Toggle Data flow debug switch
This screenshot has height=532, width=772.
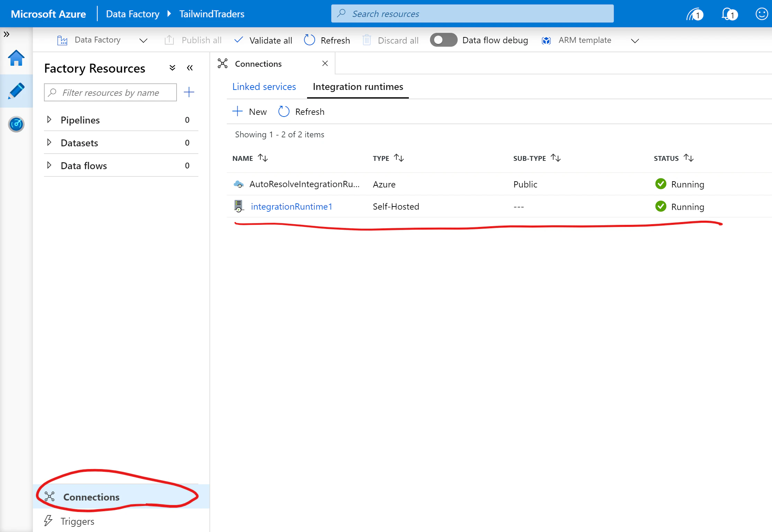pos(443,40)
